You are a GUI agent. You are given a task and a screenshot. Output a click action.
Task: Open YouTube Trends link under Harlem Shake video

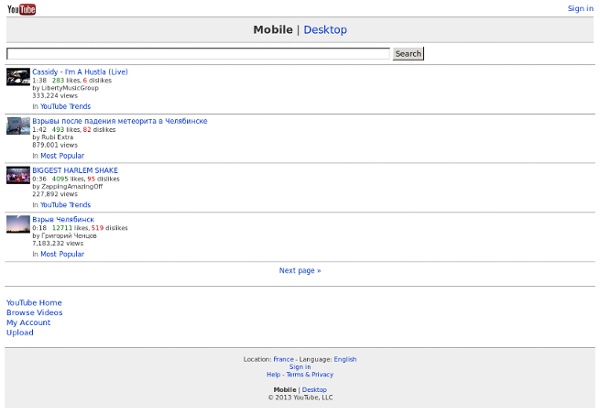pyautogui.click(x=65, y=204)
